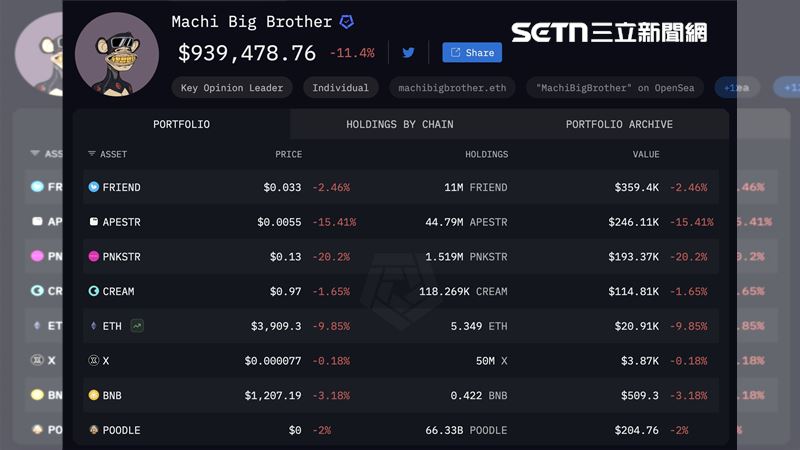The width and height of the screenshot is (800, 450).
Task: Click the FRIEND token icon
Action: 94,187
